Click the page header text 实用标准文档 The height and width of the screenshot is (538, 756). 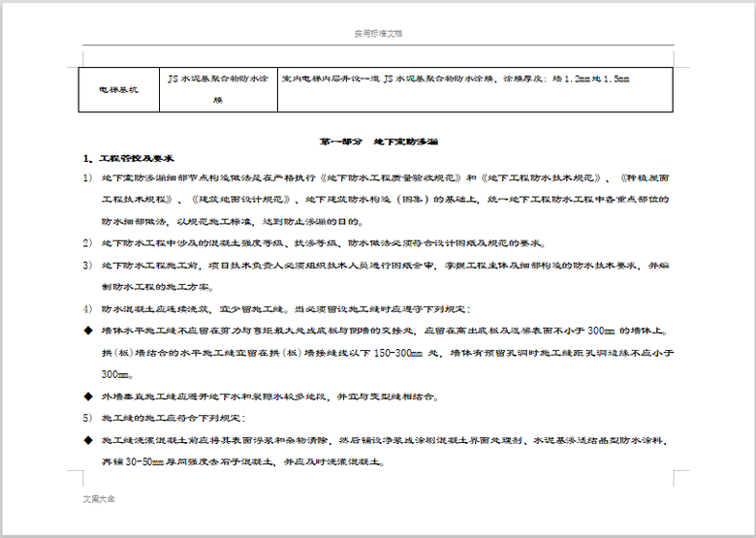[378, 34]
